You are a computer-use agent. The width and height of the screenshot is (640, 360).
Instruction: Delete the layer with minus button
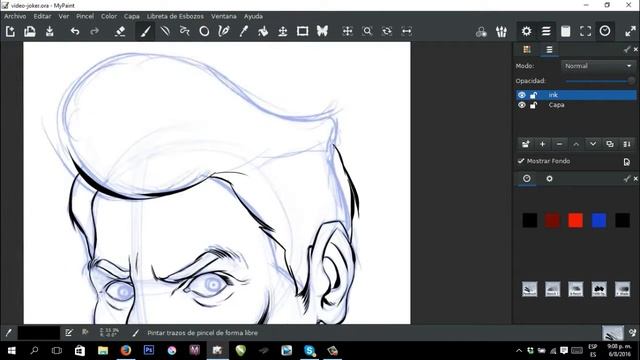[559, 144]
